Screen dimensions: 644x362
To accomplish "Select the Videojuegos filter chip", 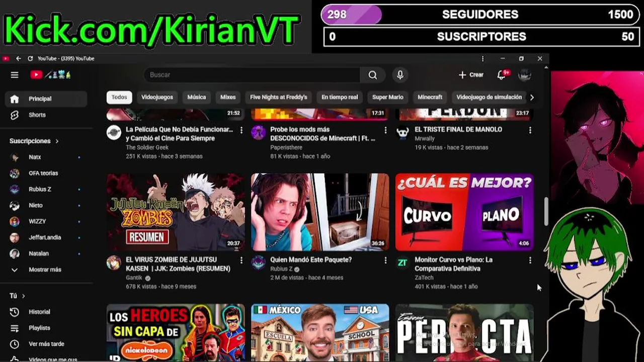I will coord(157,97).
